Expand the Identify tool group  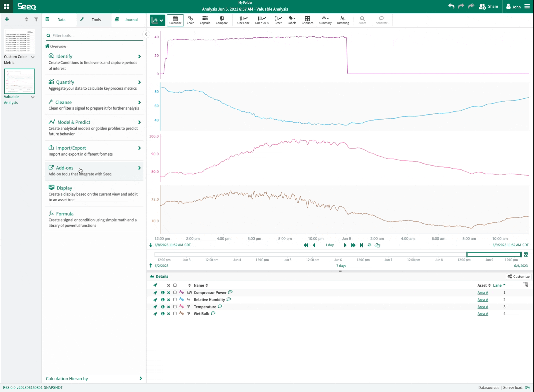tap(94, 62)
